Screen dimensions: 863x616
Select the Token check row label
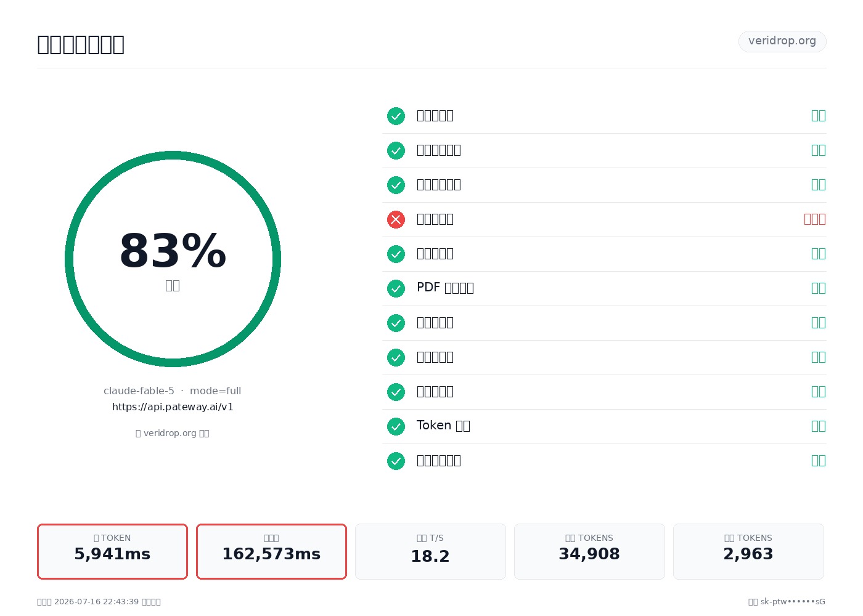pos(443,426)
